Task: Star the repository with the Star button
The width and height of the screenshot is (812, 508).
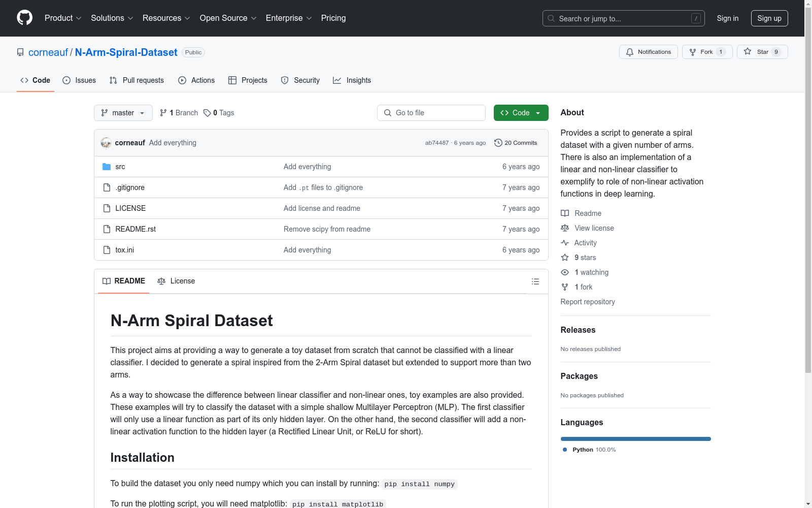Action: coord(762,52)
